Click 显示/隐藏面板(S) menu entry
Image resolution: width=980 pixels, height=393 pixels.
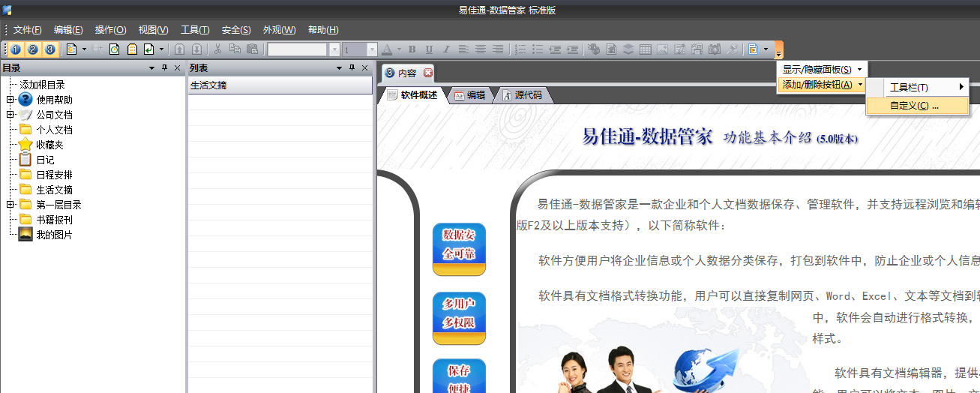(x=817, y=69)
